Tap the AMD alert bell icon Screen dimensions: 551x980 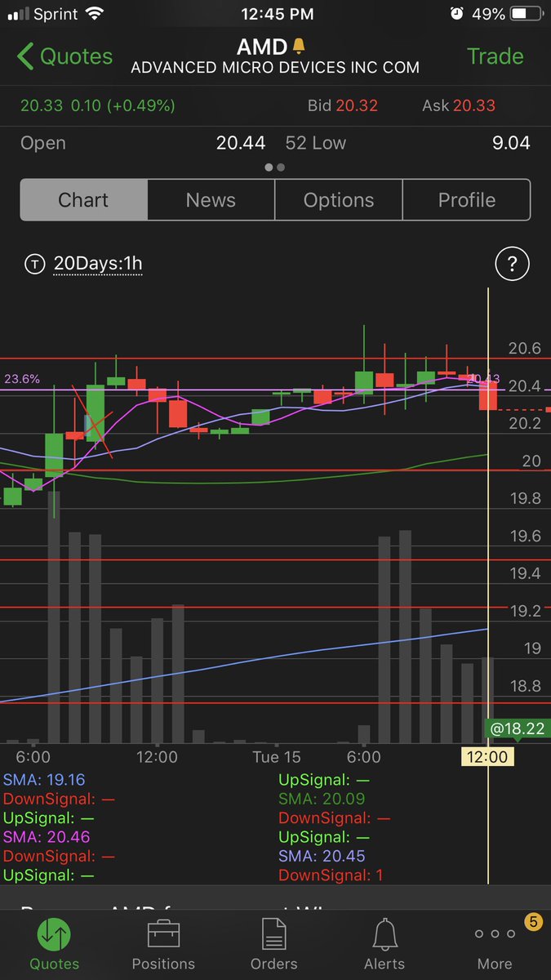pyautogui.click(x=299, y=47)
